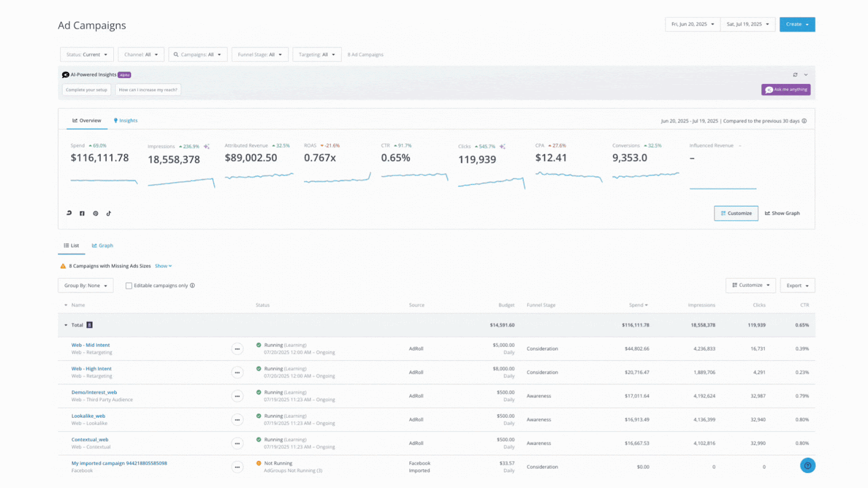Open the Status: Current filter dropdown

point(87,55)
